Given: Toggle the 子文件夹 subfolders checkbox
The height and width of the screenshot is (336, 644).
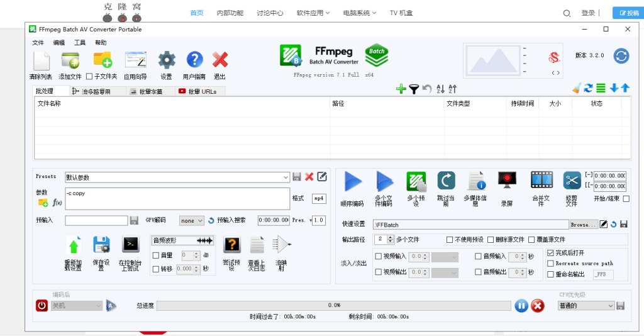Looking at the screenshot, I should click(89, 76).
